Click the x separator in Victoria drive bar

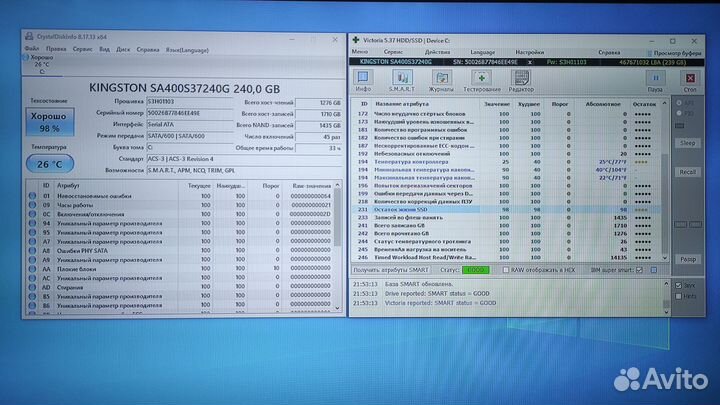pos(529,62)
